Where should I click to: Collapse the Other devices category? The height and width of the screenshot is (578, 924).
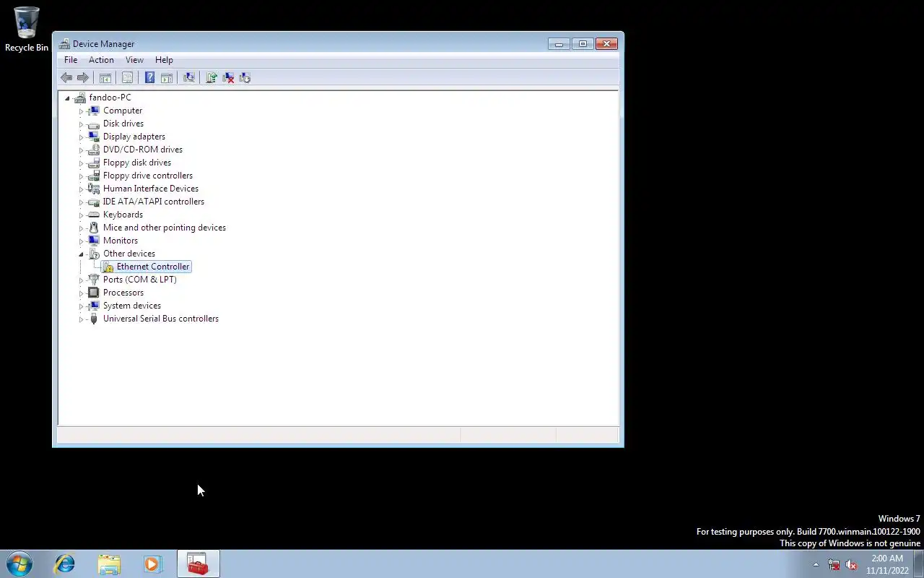81,254
